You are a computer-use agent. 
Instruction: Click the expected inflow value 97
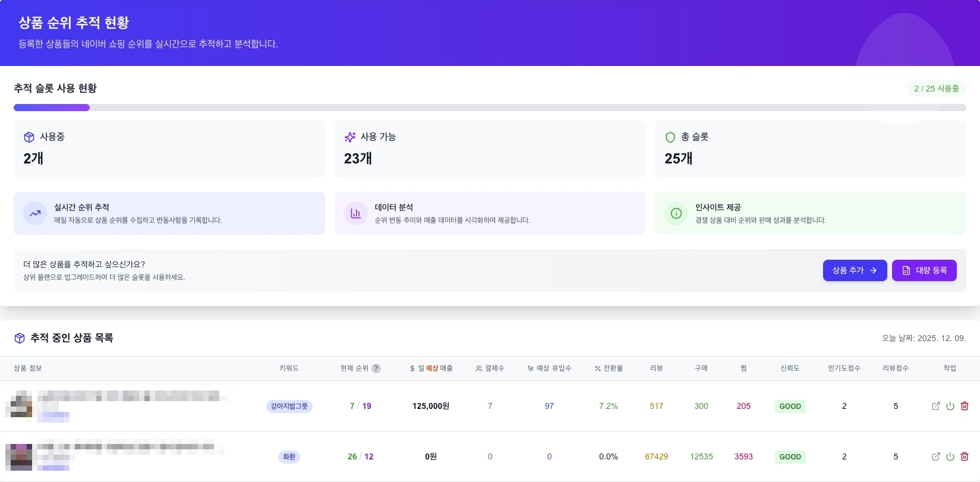click(549, 406)
